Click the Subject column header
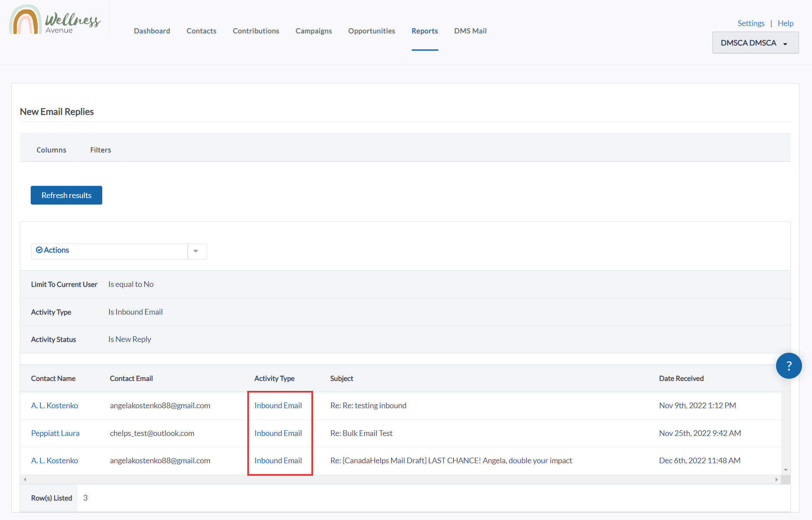The width and height of the screenshot is (812, 520). (342, 378)
